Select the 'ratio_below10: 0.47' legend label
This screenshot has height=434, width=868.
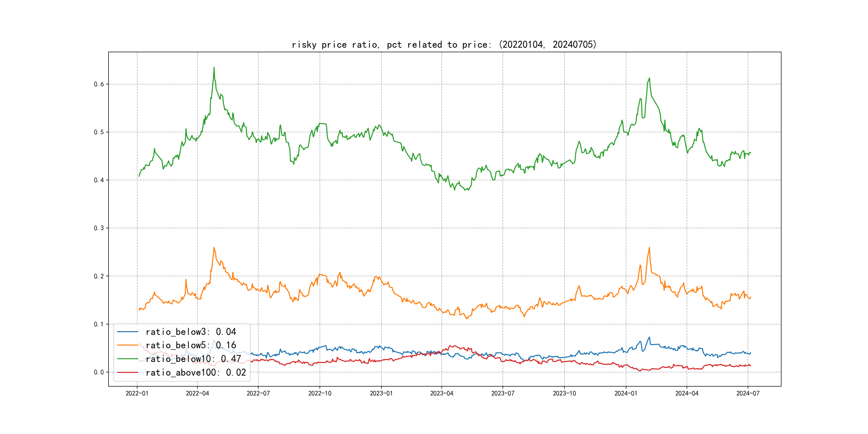coord(193,359)
